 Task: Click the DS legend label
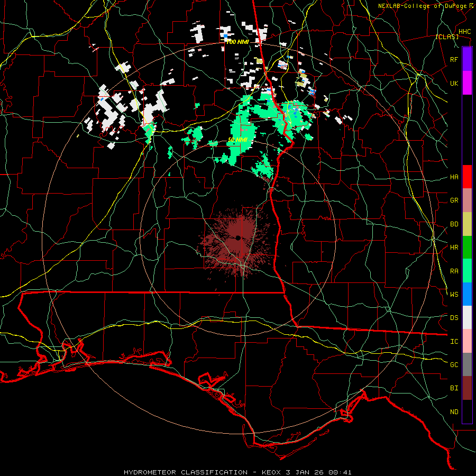[x=454, y=318]
